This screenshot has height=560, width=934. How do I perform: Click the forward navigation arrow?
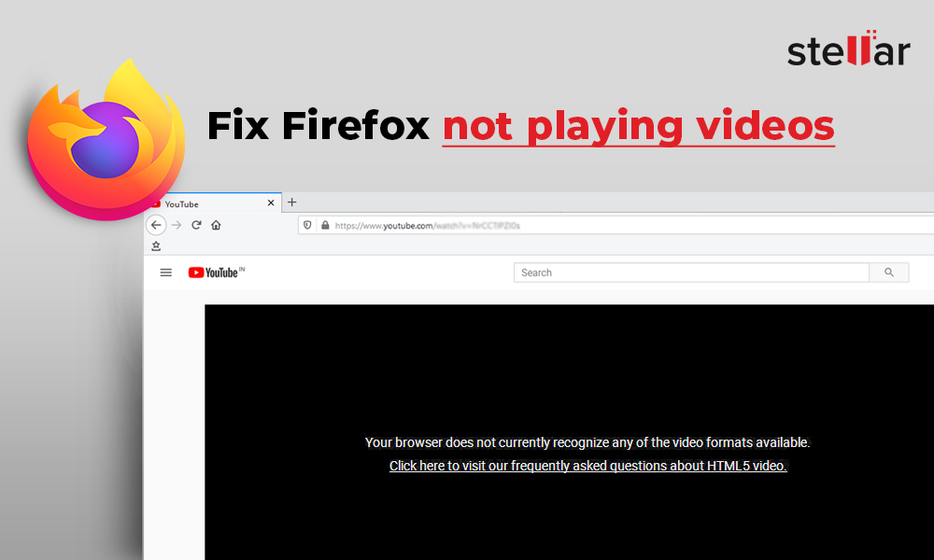(177, 225)
